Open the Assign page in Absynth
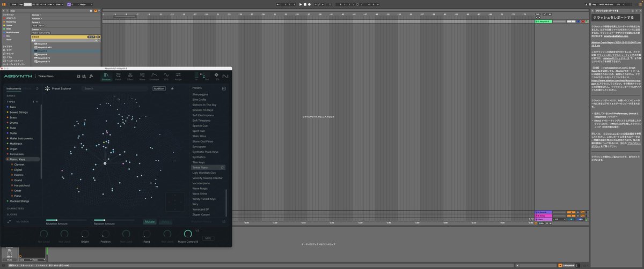This screenshot has height=269, width=644. pyautogui.click(x=178, y=77)
